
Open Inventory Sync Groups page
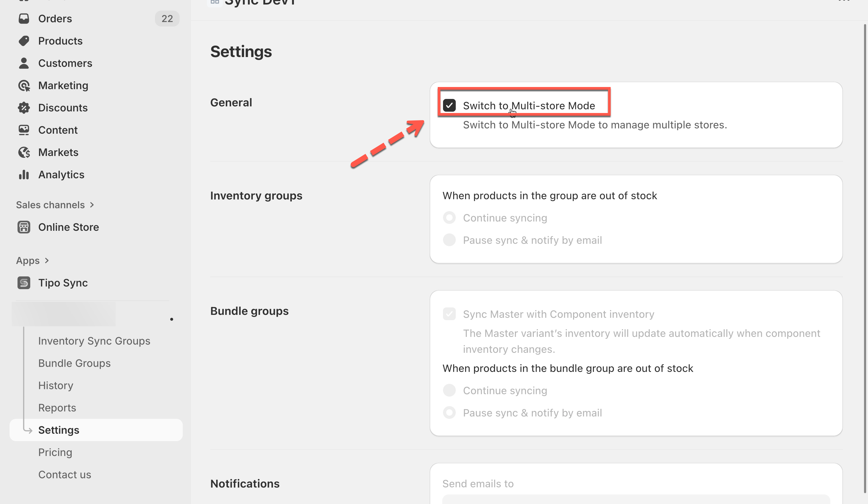coord(94,341)
